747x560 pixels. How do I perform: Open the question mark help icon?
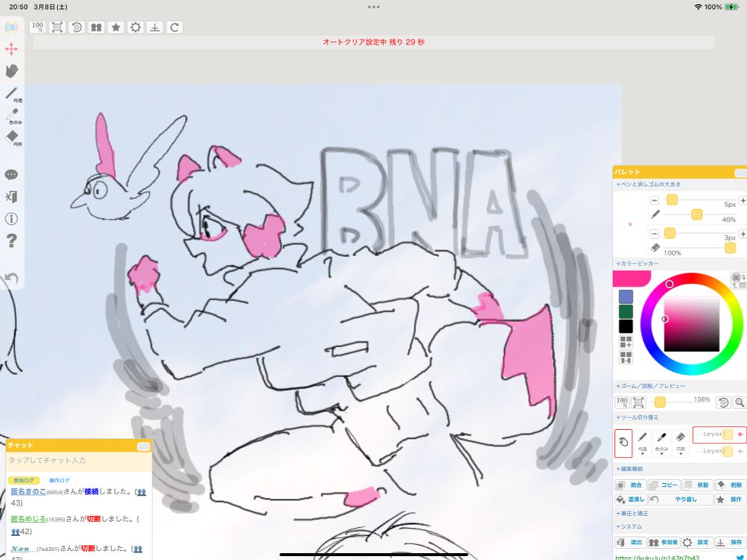pos(11,240)
